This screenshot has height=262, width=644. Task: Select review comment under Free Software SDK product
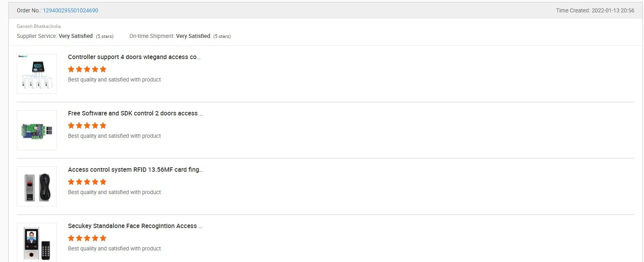pos(114,136)
